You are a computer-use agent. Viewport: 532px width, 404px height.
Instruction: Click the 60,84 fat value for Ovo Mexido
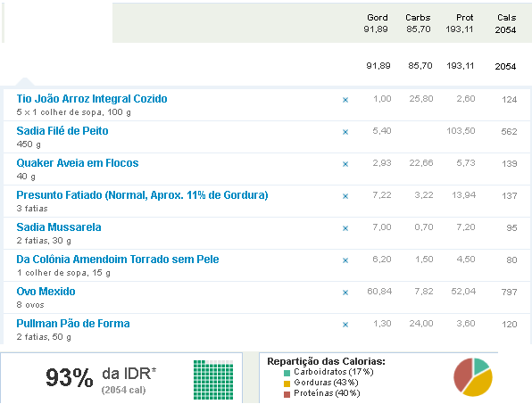[379, 292]
